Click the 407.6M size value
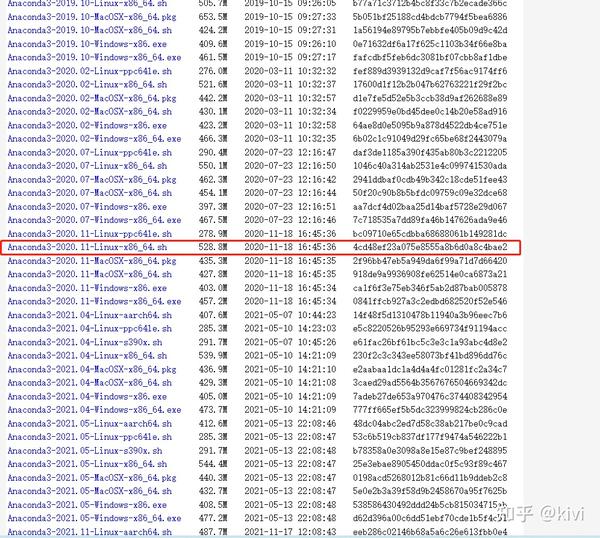The height and width of the screenshot is (538, 600). [213, 315]
